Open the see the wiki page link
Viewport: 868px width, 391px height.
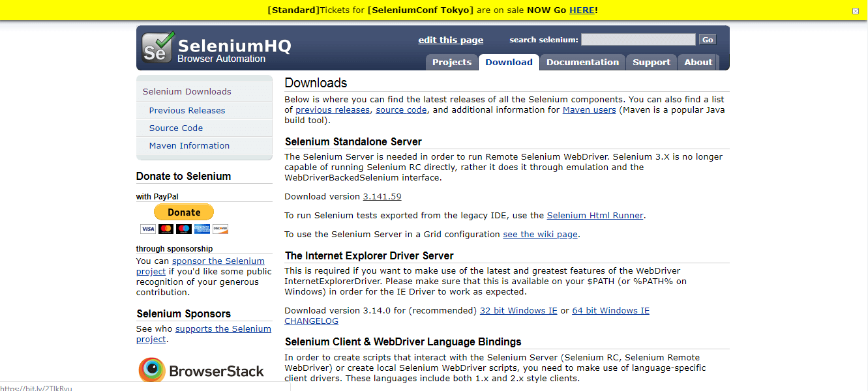[540, 234]
